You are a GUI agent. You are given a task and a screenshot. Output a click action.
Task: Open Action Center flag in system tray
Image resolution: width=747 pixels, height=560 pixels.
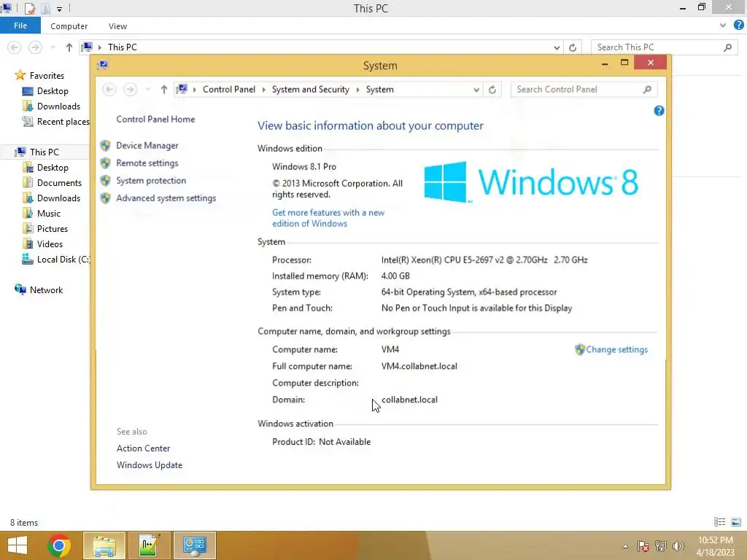(x=643, y=546)
